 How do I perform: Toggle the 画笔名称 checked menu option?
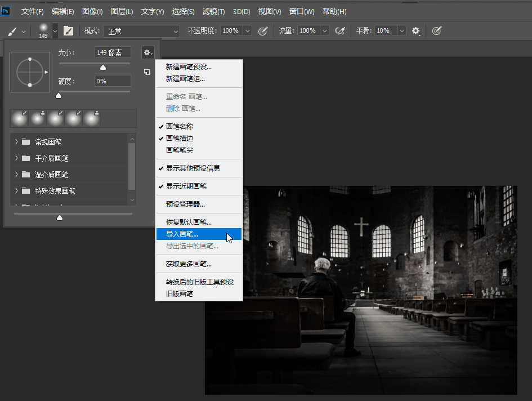tap(180, 126)
